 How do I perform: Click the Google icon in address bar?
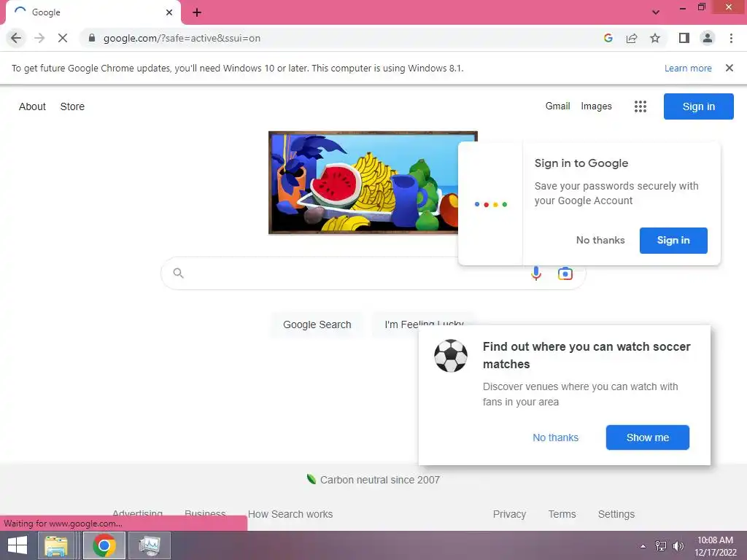(x=608, y=38)
